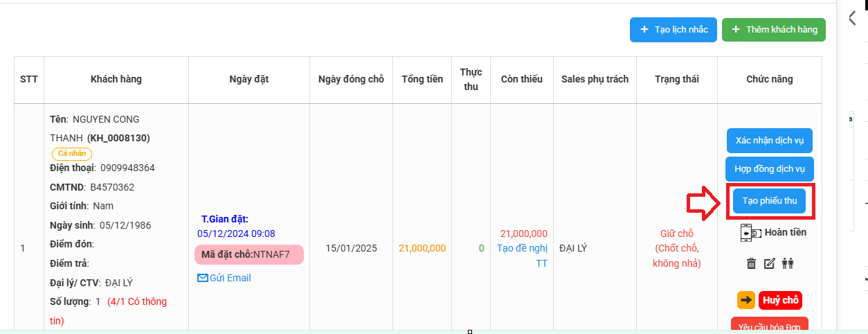Image resolution: width=868 pixels, height=334 pixels.
Task: Click the envelope icon beside Gửi Email
Action: tap(203, 278)
